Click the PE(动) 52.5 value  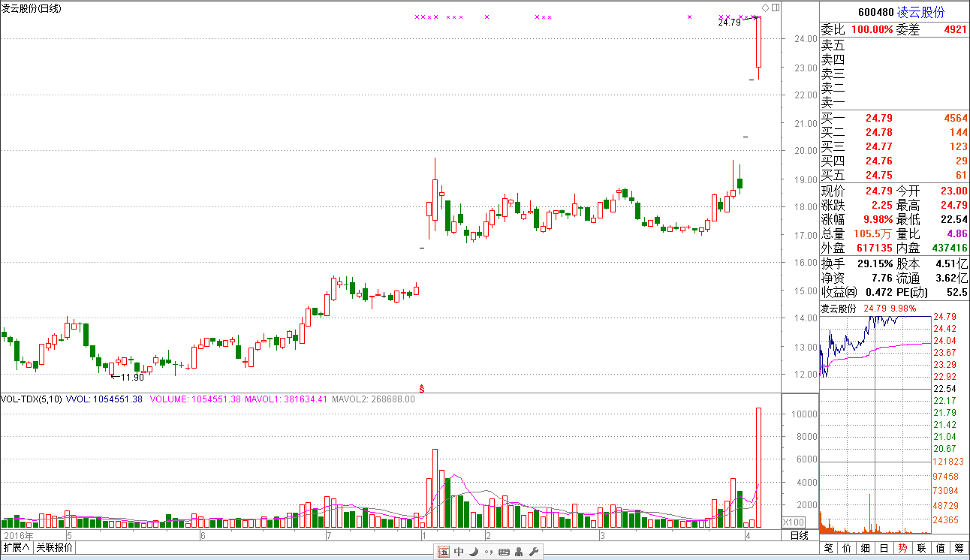(x=958, y=293)
